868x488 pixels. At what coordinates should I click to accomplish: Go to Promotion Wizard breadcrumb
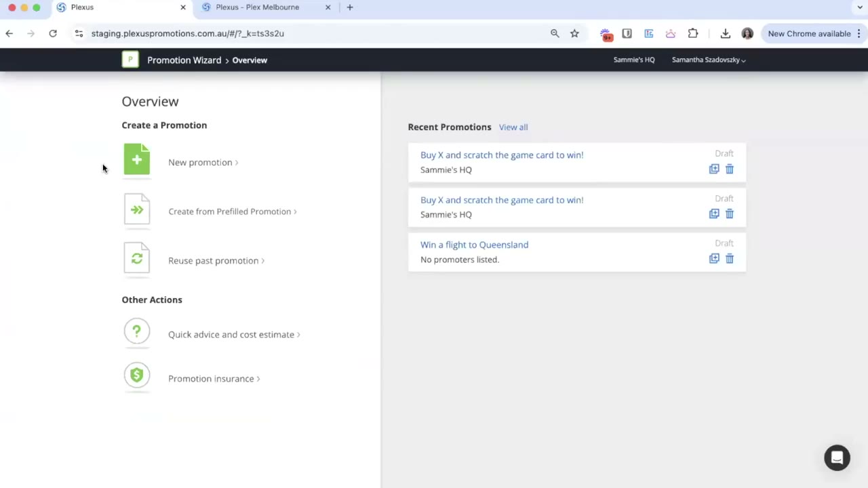coord(184,60)
